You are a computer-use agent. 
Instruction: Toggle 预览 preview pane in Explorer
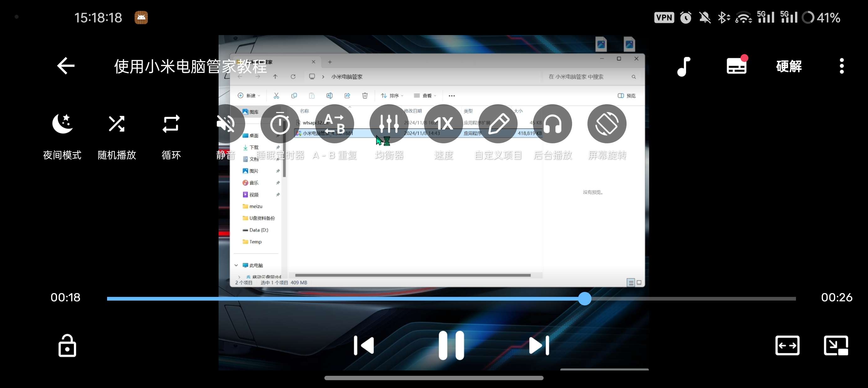626,96
